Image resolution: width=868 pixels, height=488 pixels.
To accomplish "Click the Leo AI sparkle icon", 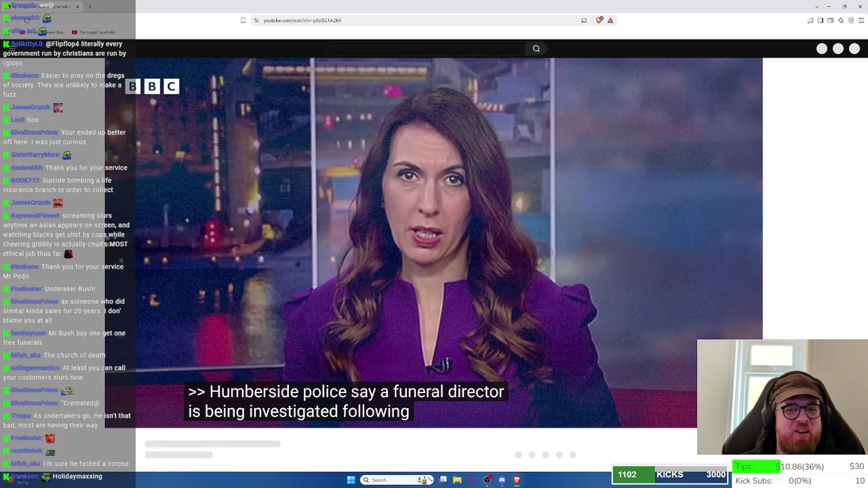I will click(841, 20).
